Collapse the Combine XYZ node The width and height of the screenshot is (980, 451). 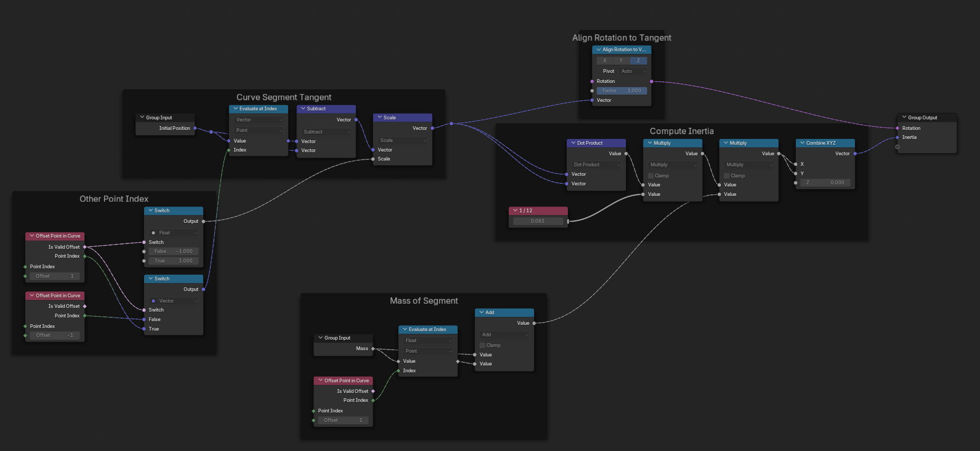[x=802, y=143]
